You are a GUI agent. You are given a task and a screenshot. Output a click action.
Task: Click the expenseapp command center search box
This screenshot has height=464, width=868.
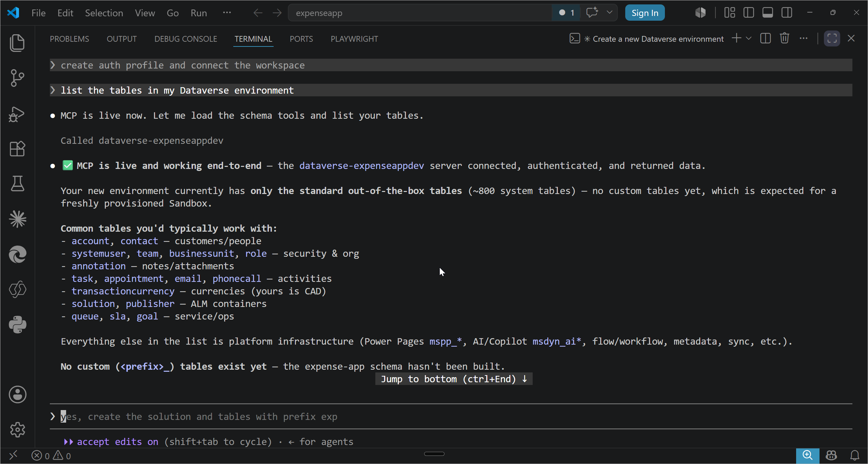click(420, 13)
